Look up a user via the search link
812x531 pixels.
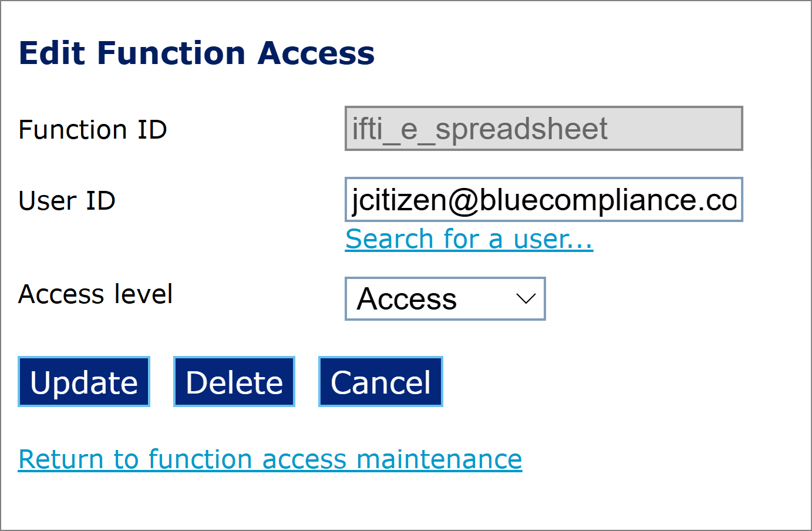tap(469, 239)
